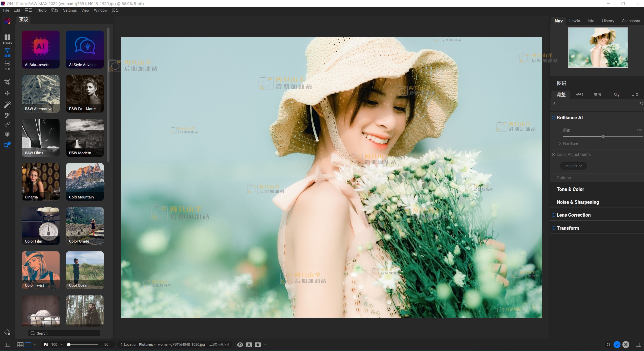Open the Pictures location dropdown
This screenshot has height=351, width=644.
click(x=147, y=345)
